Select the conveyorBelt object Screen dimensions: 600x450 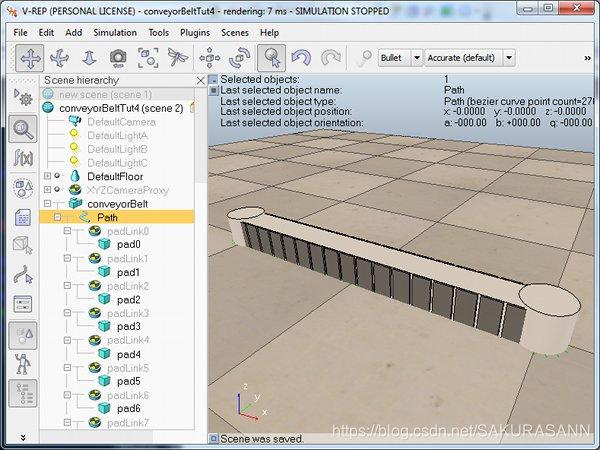coord(117,204)
